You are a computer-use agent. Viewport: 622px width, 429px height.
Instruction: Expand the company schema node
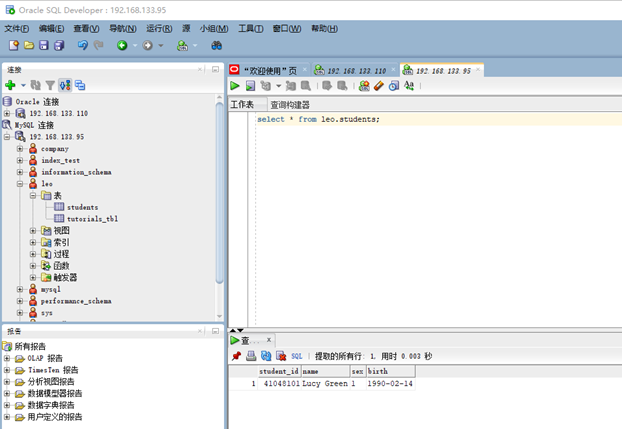point(20,149)
